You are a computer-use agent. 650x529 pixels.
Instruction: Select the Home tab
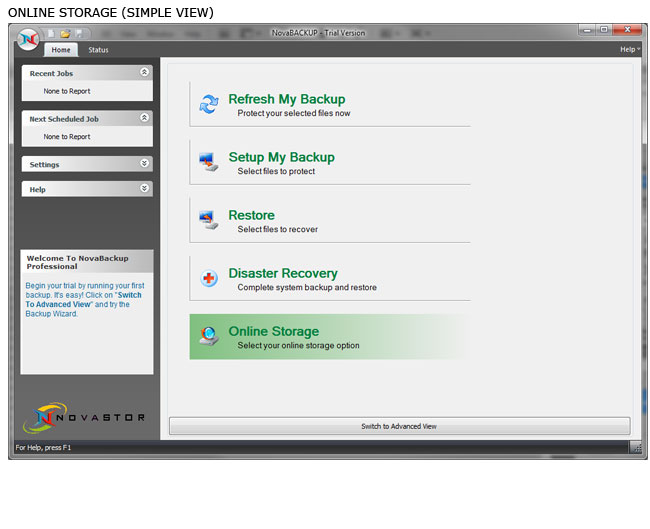click(61, 49)
